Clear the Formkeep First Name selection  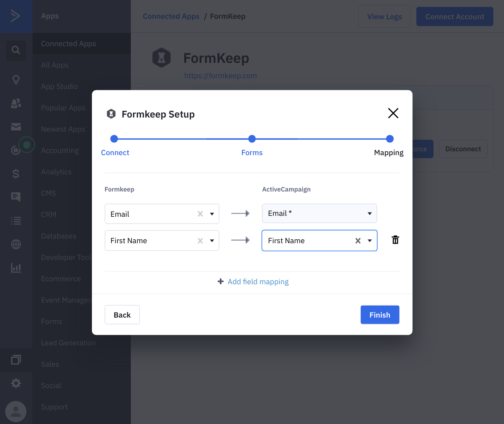tap(200, 241)
